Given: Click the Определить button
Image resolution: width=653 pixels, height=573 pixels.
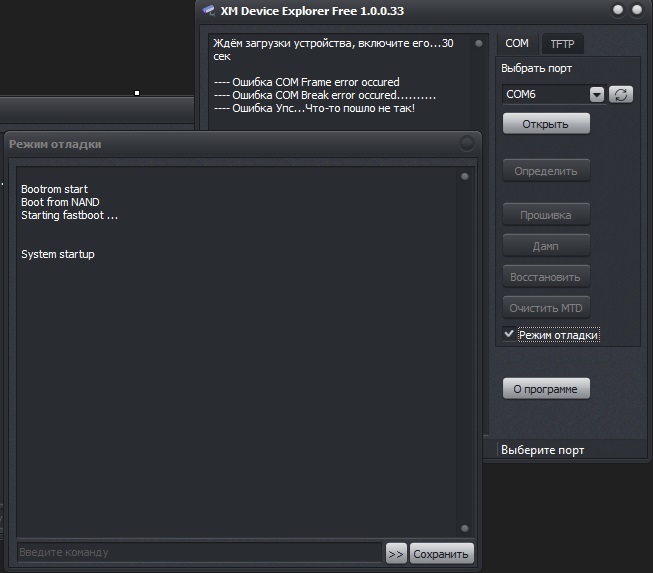Looking at the screenshot, I should pyautogui.click(x=546, y=171).
